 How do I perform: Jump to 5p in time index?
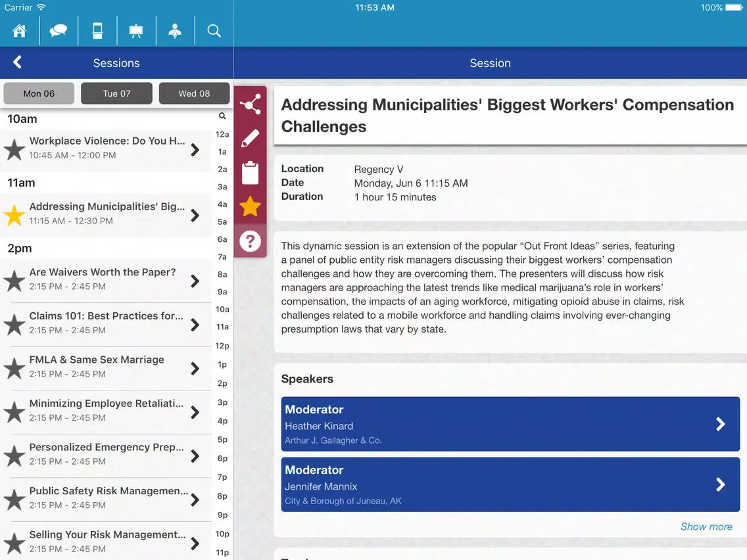click(222, 440)
